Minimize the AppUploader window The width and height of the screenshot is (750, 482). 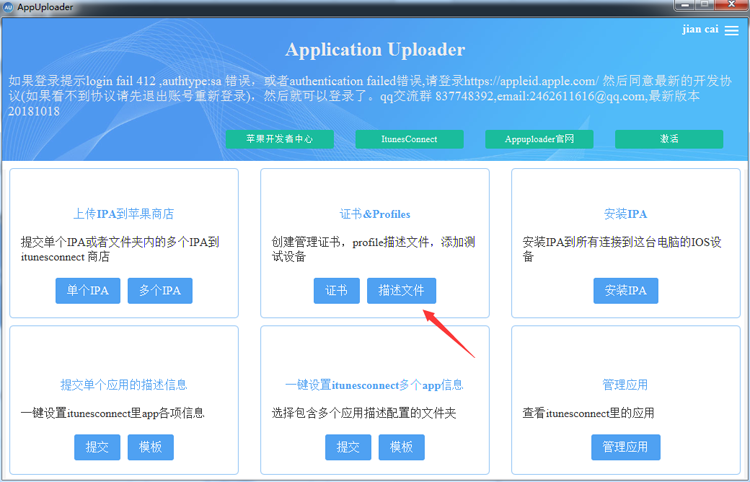point(685,4)
